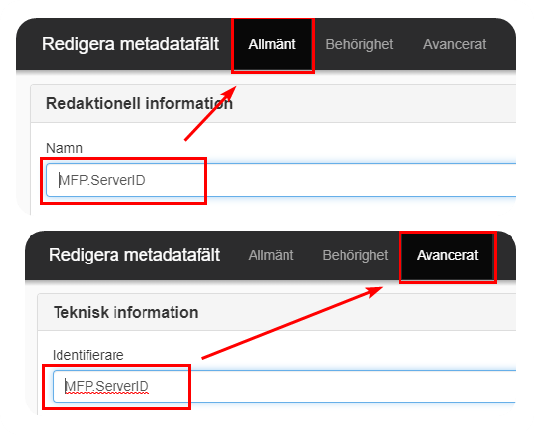Open Behörighet tab in the Redaktionell information dialog
This screenshot has width=534, height=435.
tap(359, 44)
